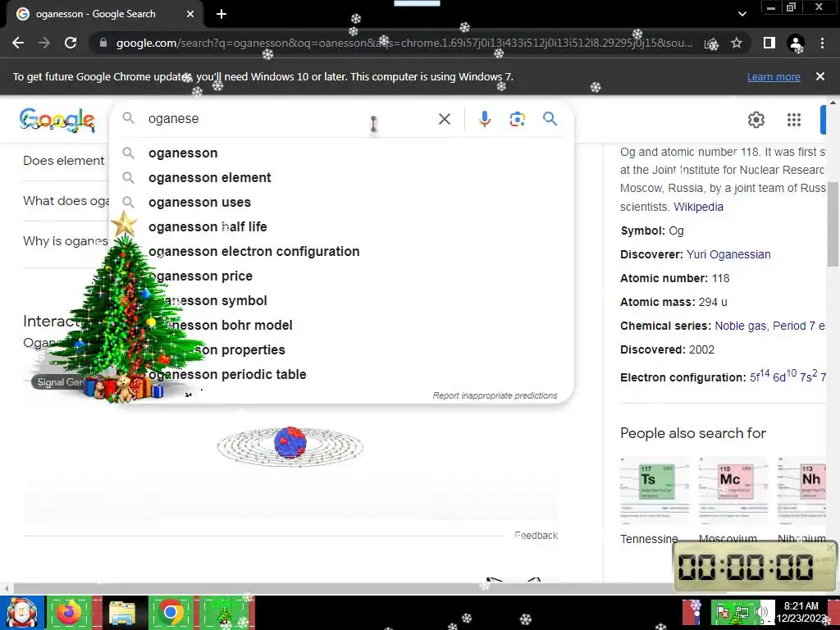Open Google quick settings gear
This screenshot has width=840, height=630.
(756, 120)
